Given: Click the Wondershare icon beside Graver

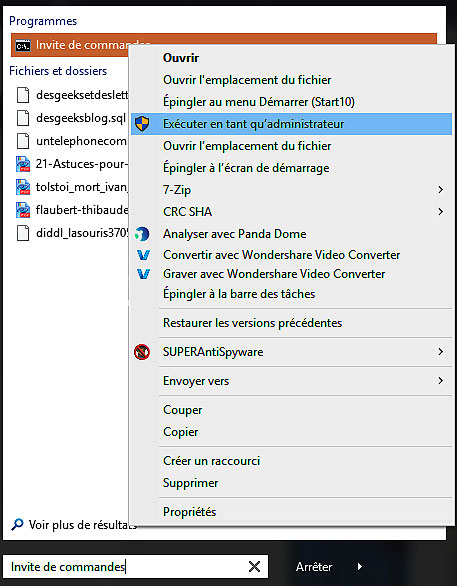Looking at the screenshot, I should coord(143,274).
